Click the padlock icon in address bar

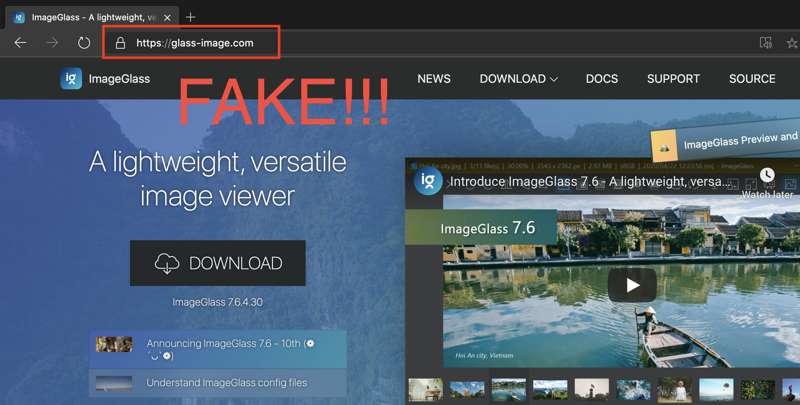(x=120, y=43)
